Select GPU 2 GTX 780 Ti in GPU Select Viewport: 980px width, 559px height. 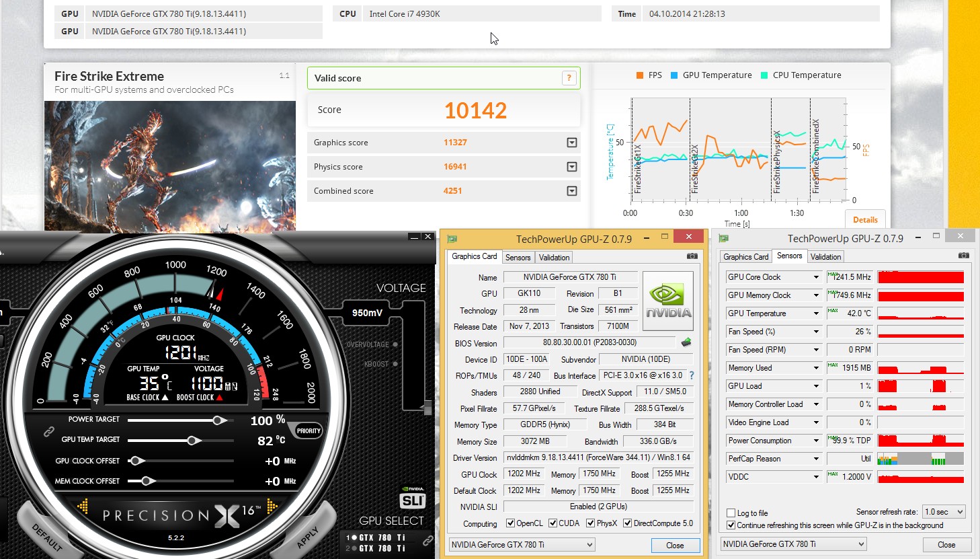click(376, 548)
